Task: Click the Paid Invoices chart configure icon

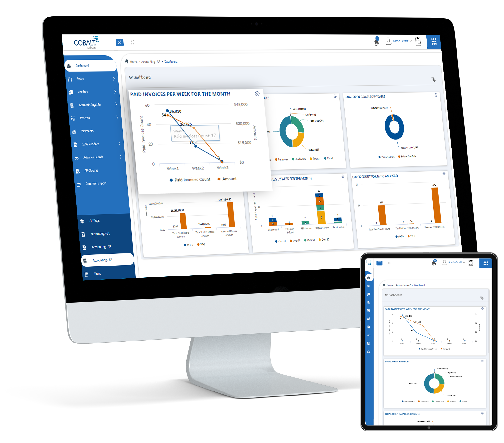Action: (258, 93)
